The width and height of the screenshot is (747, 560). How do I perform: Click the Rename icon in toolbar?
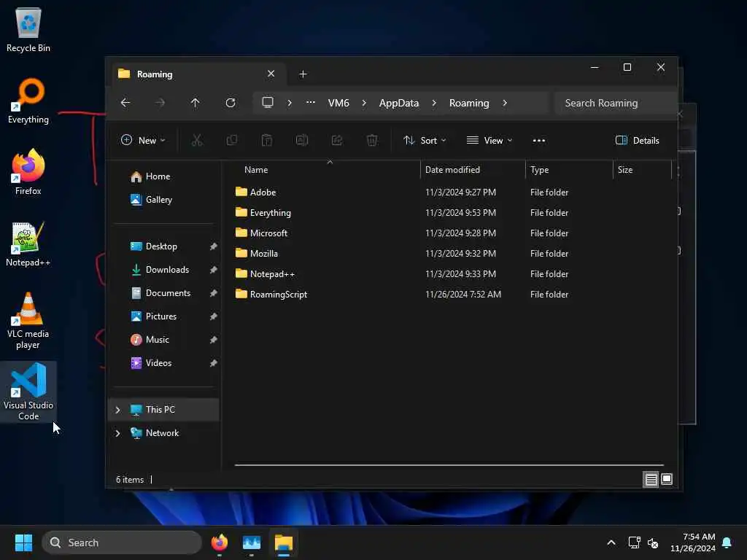click(302, 140)
